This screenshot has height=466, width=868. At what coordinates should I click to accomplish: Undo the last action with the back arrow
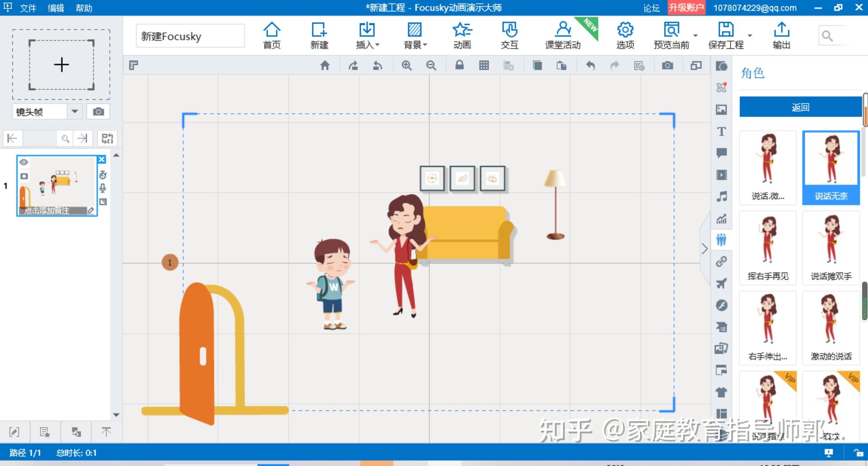coord(590,66)
